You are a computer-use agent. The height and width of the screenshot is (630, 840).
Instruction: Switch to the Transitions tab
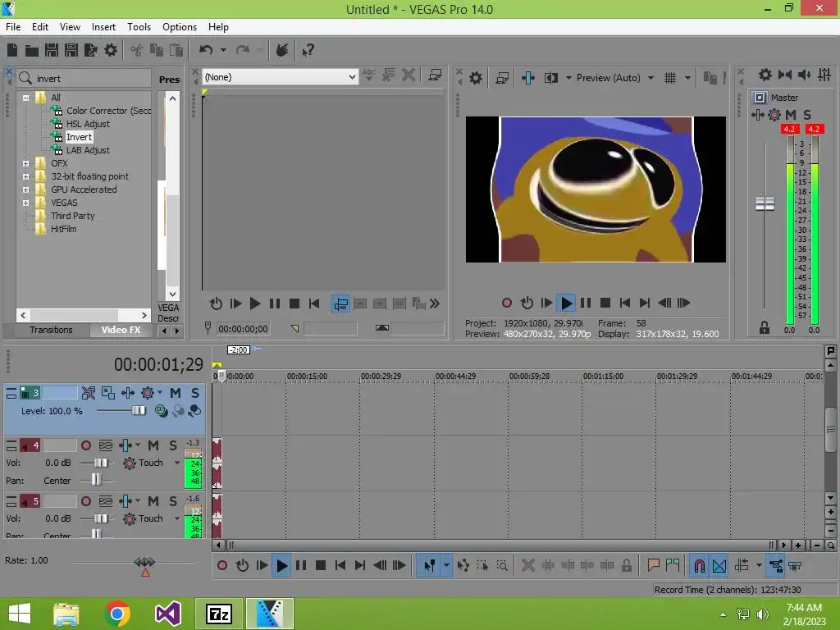[51, 330]
